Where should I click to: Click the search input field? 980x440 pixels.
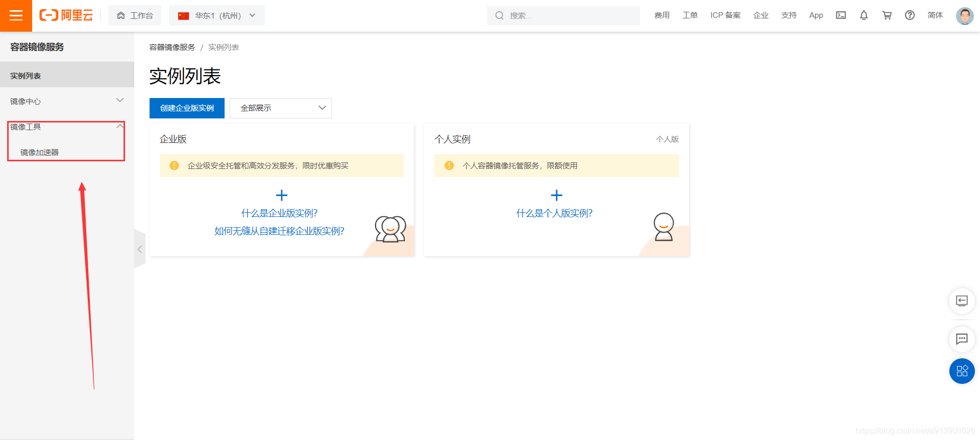(563, 15)
